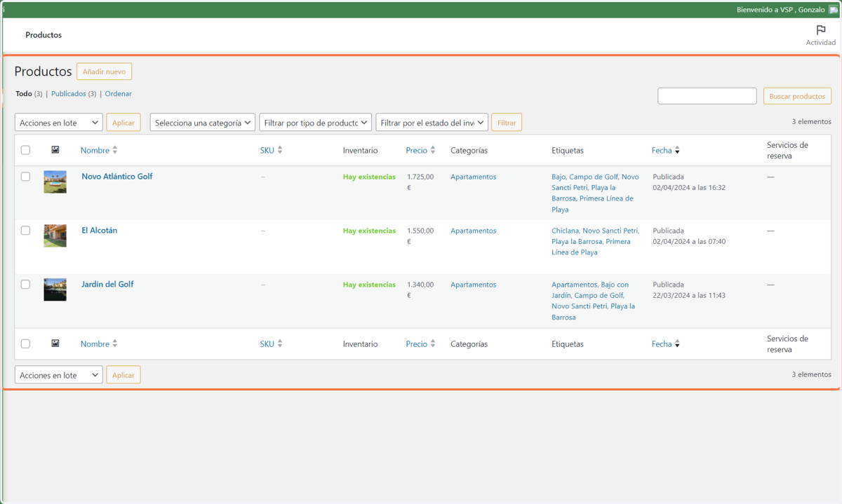Sort by Precio in table header
The height and width of the screenshot is (504, 842).
tap(416, 150)
